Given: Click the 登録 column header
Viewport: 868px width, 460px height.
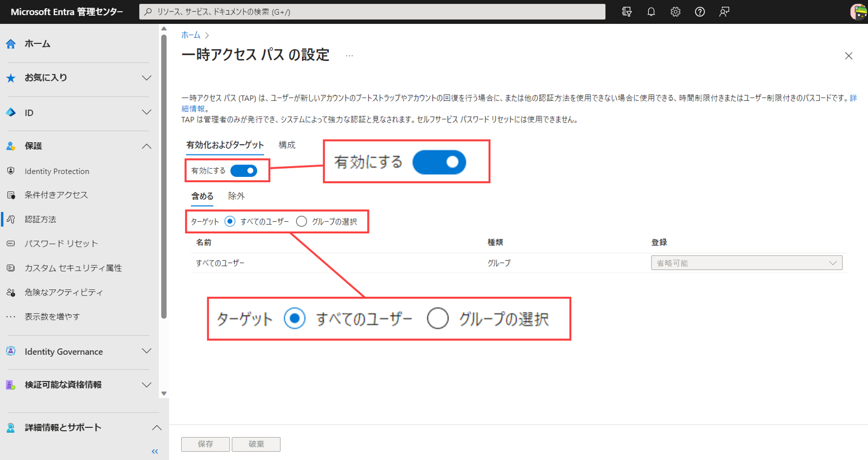Looking at the screenshot, I should (x=659, y=242).
